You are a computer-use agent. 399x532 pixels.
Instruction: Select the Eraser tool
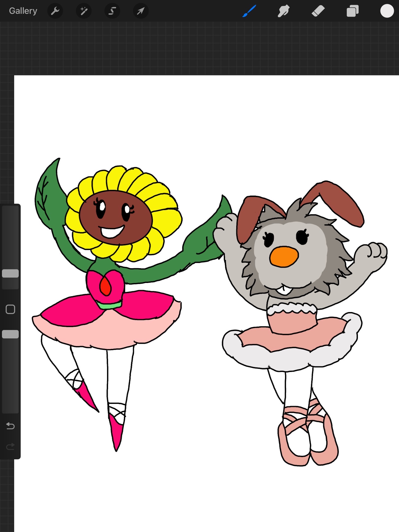coord(318,11)
